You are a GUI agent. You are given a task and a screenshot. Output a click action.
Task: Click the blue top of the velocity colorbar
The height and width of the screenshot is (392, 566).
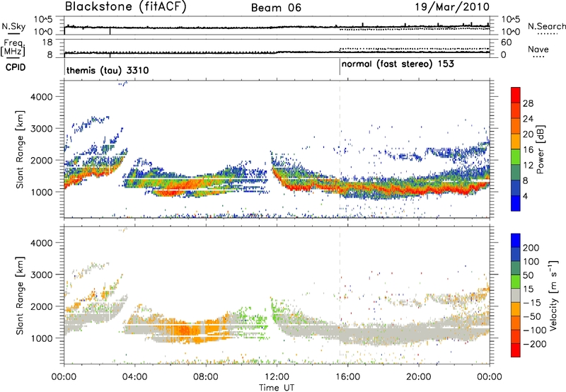(516, 241)
